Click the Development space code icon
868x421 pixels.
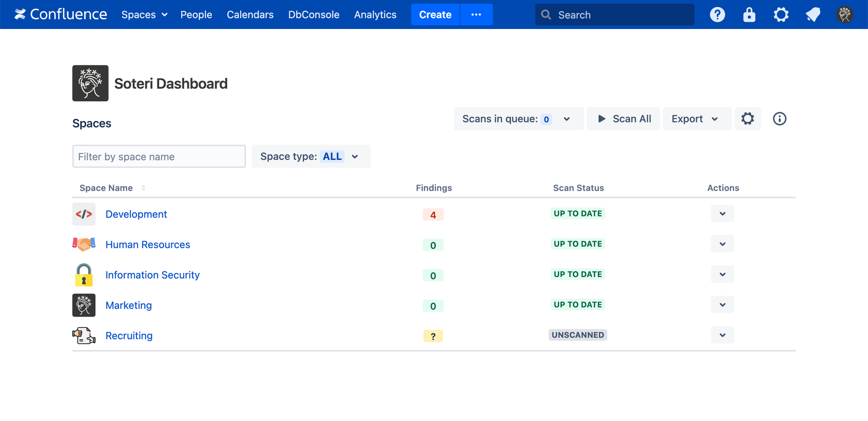point(84,214)
